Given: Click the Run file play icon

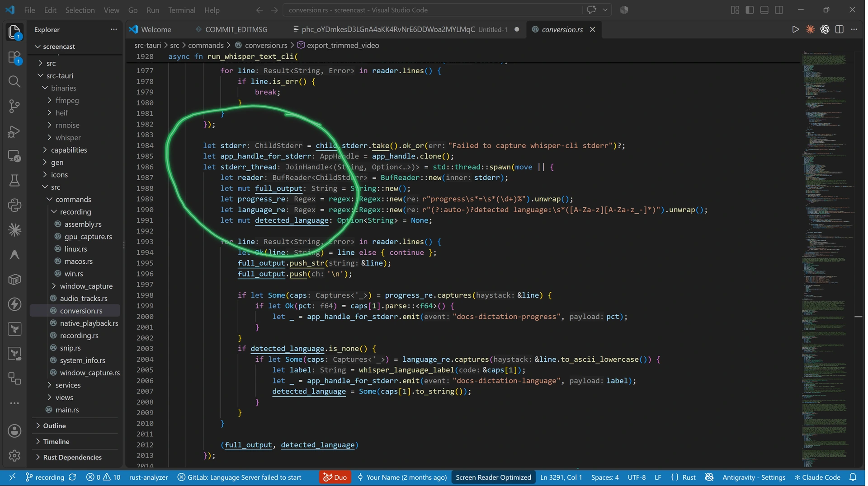Looking at the screenshot, I should click(795, 29).
